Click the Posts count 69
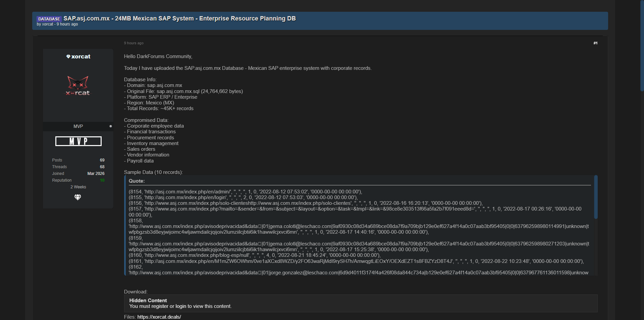 (x=102, y=160)
